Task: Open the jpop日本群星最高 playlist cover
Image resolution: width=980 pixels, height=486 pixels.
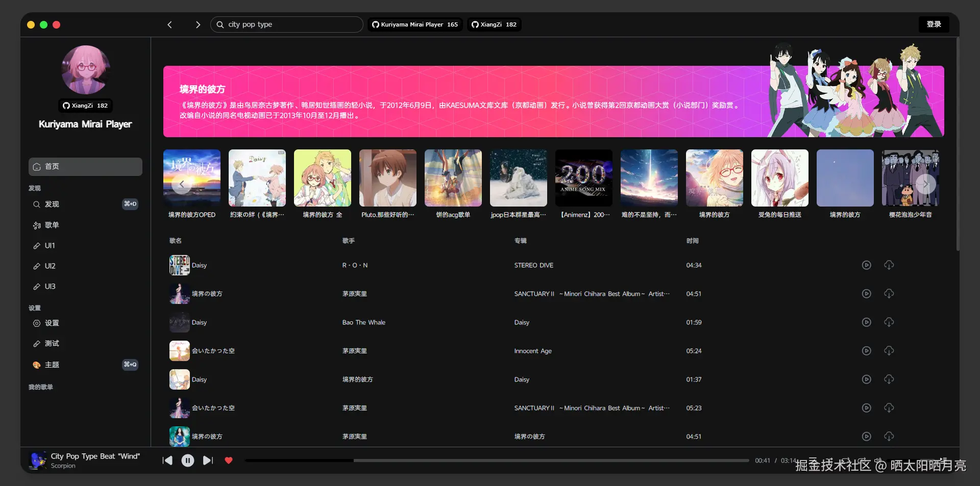Action: [x=519, y=178]
